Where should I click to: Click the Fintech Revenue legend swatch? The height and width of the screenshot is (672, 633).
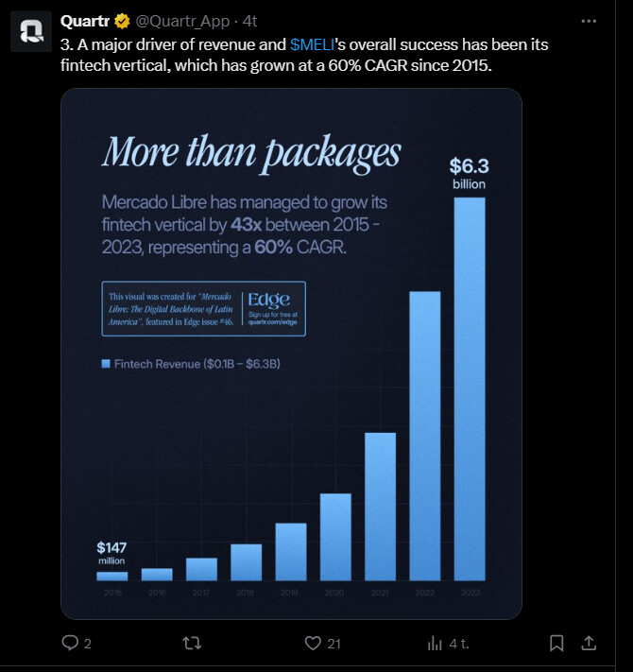click(106, 363)
